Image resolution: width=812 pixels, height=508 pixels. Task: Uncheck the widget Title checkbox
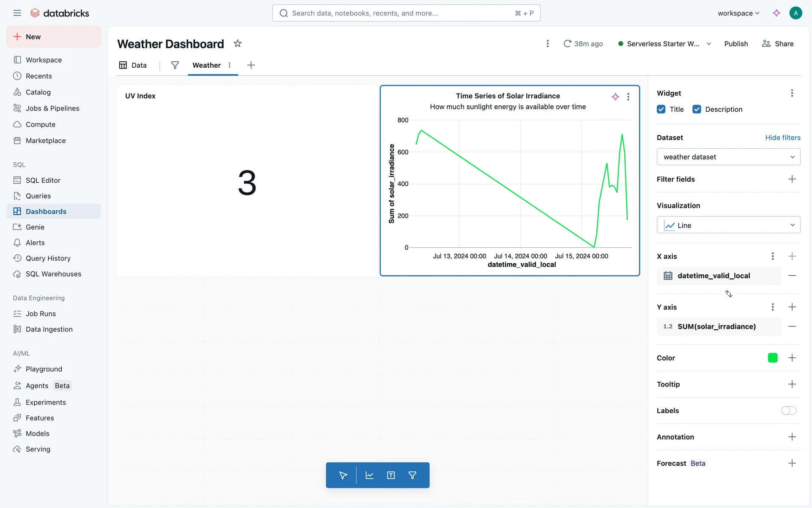[661, 109]
